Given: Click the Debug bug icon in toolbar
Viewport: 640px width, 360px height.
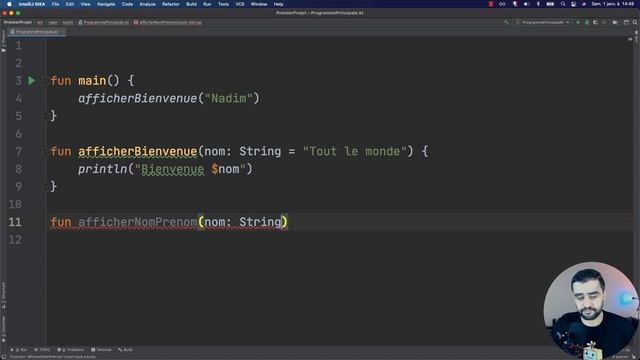Looking at the screenshot, I should pyautogui.click(x=587, y=22).
